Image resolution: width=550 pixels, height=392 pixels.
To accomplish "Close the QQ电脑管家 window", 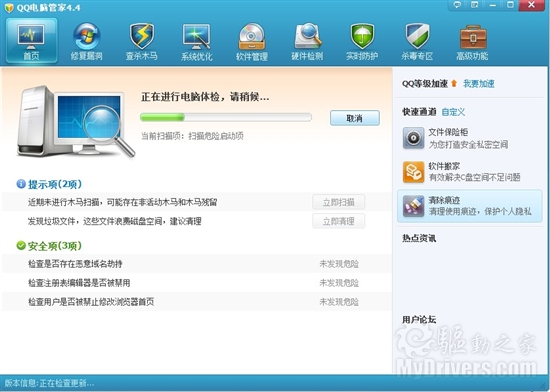I will (x=531, y=5).
